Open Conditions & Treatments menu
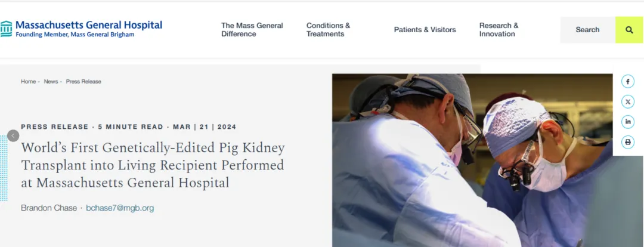Image resolution: width=644 pixels, height=247 pixels. click(x=328, y=30)
